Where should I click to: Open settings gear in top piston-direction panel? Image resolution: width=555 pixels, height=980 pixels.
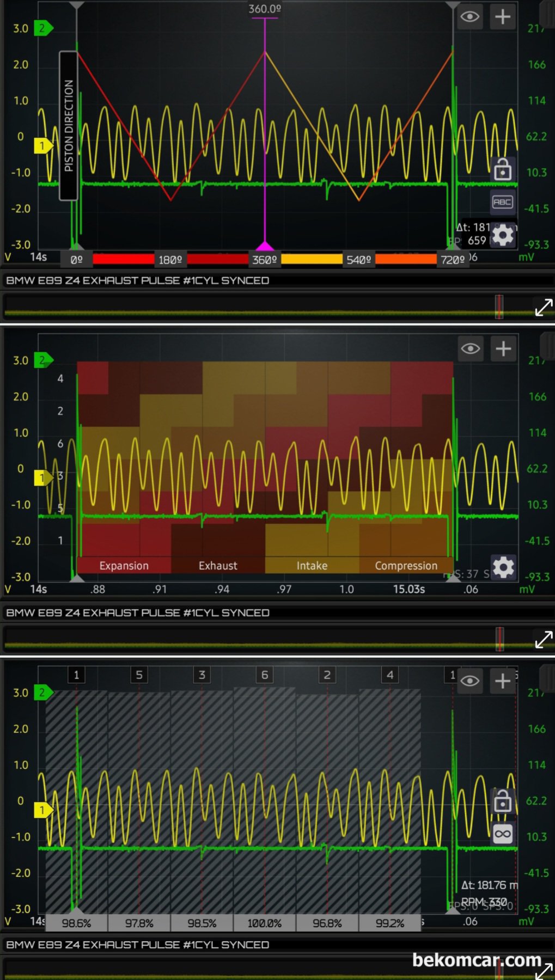pyautogui.click(x=502, y=235)
